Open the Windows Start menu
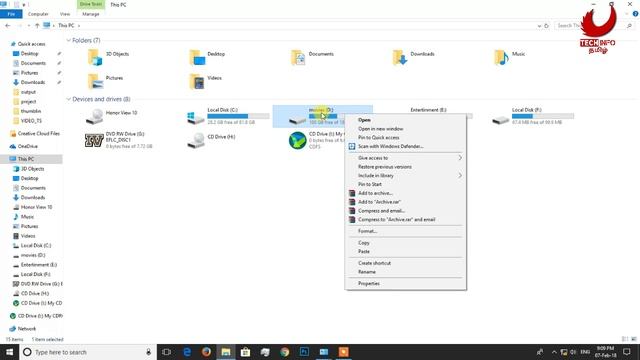Viewport: 640px width, 360px height. (9, 352)
